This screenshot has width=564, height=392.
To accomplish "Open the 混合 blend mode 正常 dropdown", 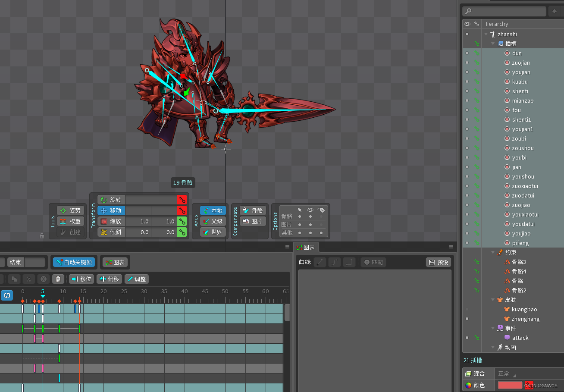I will point(507,373).
